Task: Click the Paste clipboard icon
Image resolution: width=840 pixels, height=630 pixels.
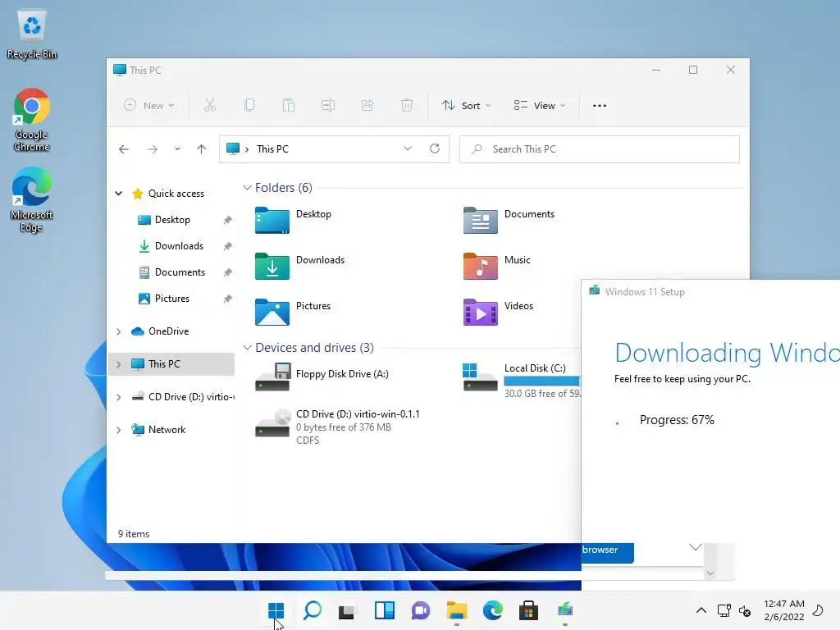Action: [x=288, y=106]
